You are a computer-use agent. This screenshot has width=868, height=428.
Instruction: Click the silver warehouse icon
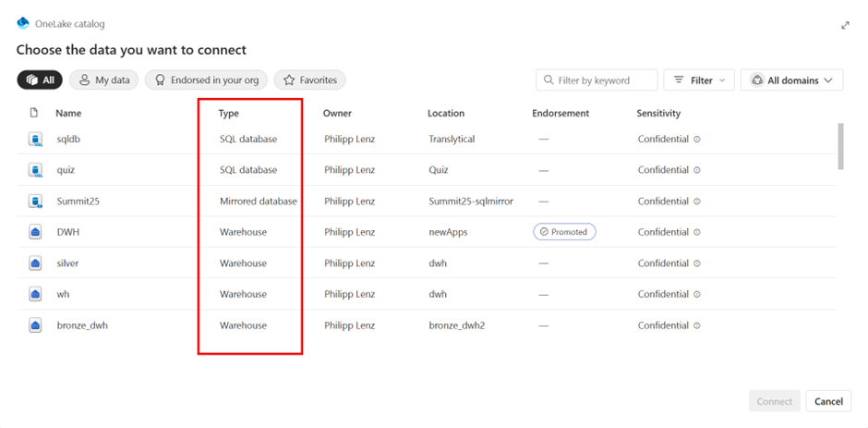click(35, 263)
